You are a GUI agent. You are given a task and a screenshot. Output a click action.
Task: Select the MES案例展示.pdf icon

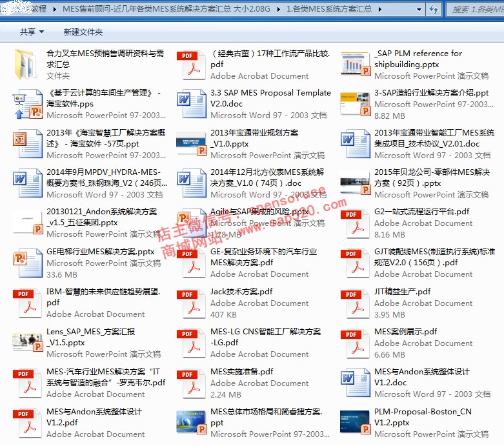click(x=355, y=343)
